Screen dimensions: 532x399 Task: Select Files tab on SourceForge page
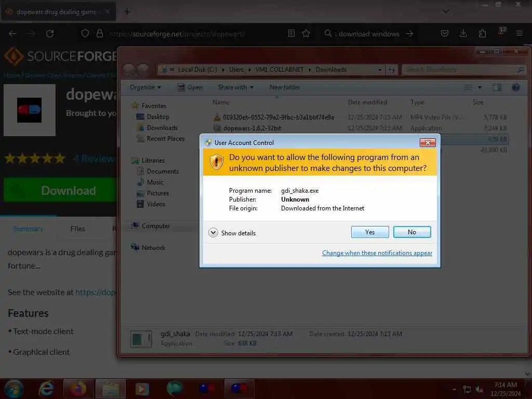[78, 229]
